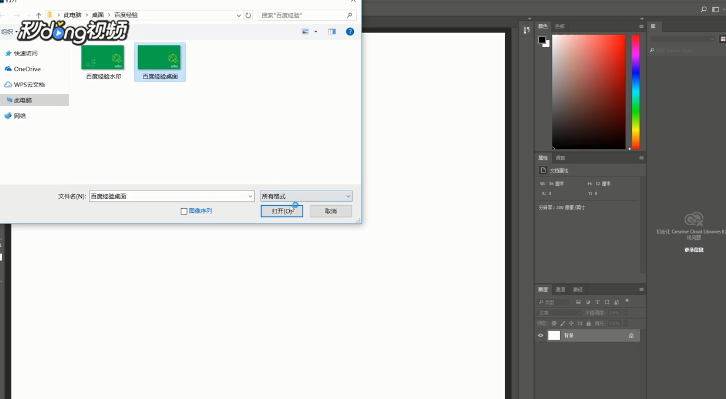
Task: Select OneDrive in the dialog sidebar
Action: click(x=23, y=69)
